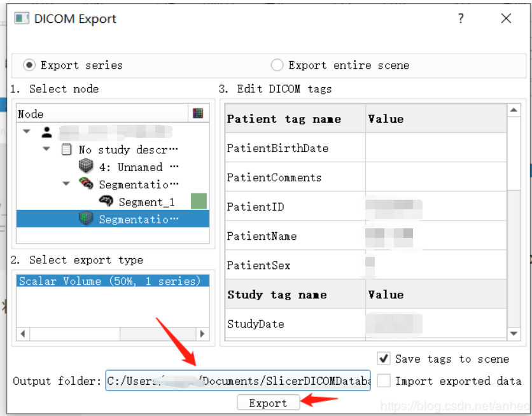Click the Node column header
532x416 pixels.
pyautogui.click(x=102, y=114)
